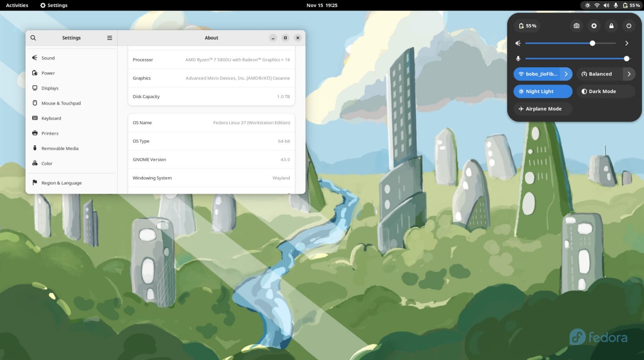Enable Airplane Mode toggle
Screen dimensions: 644x360
click(543, 109)
